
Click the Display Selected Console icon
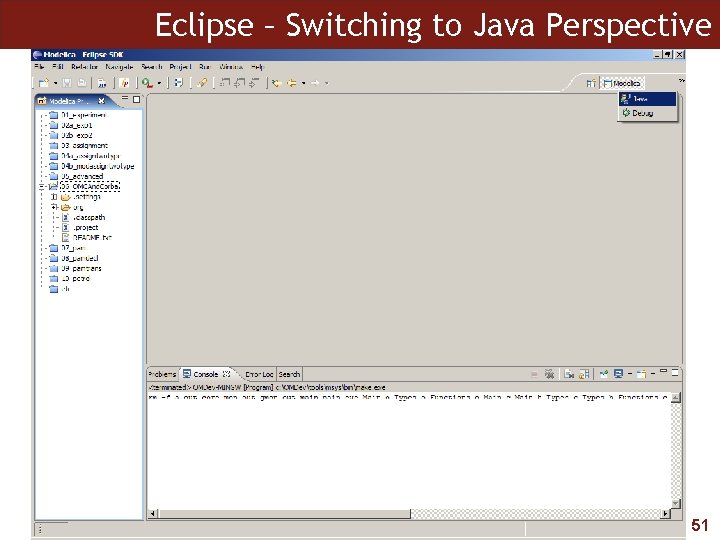pos(619,374)
